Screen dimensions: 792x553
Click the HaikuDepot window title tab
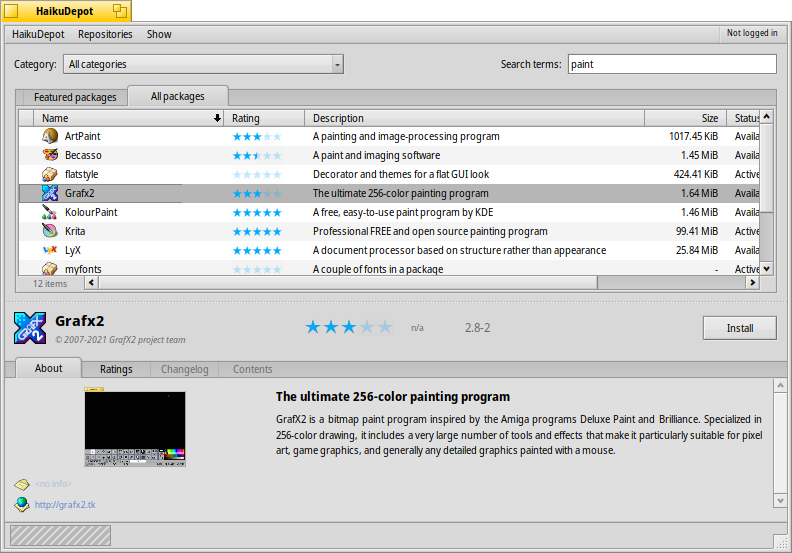coord(65,11)
